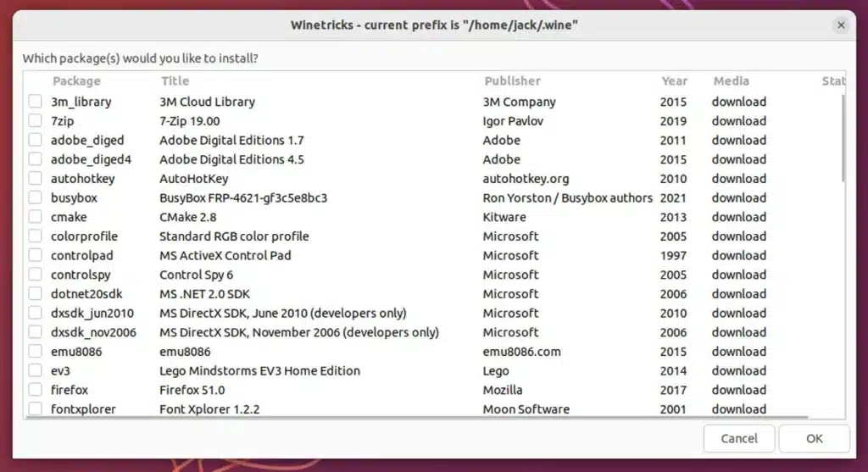Click the "download" media cell for firefox
Image resolution: width=868 pixels, height=472 pixels.
point(739,390)
